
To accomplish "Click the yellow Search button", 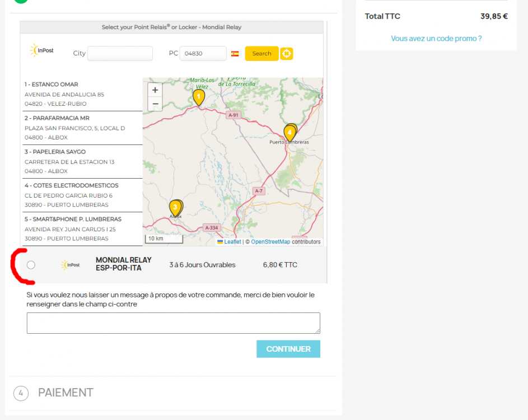I will (x=261, y=54).
